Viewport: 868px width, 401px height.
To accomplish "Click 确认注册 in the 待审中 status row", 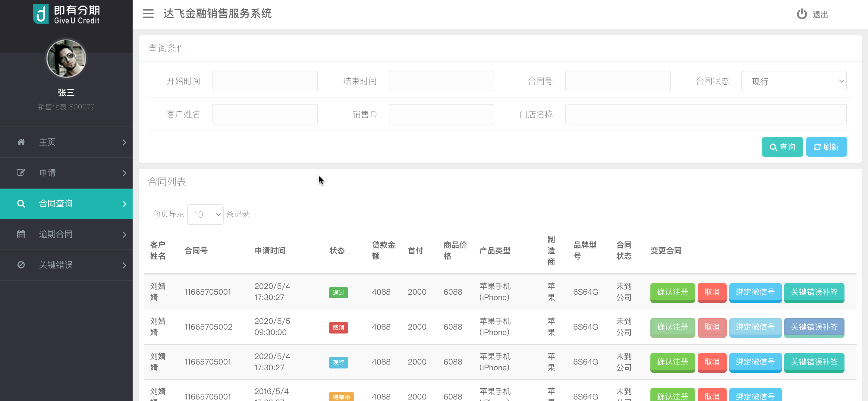I will 672,395.
